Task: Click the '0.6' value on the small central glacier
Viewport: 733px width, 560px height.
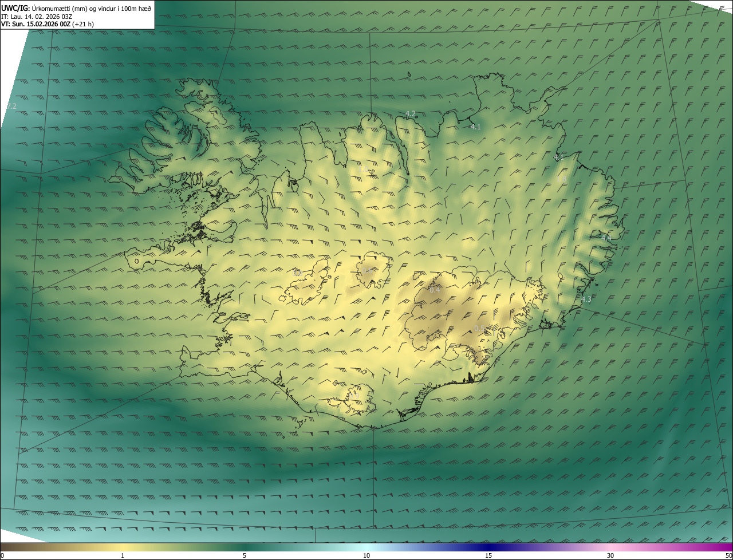Action: 366,270
